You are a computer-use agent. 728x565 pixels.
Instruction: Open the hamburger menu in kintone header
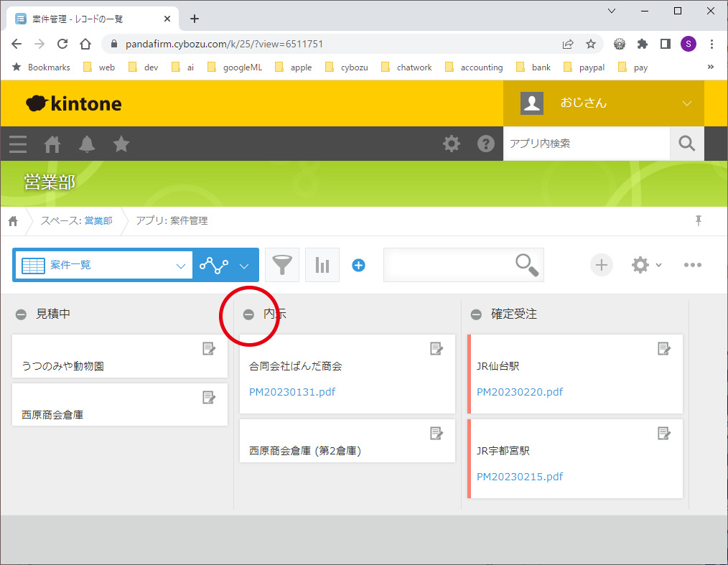18,144
